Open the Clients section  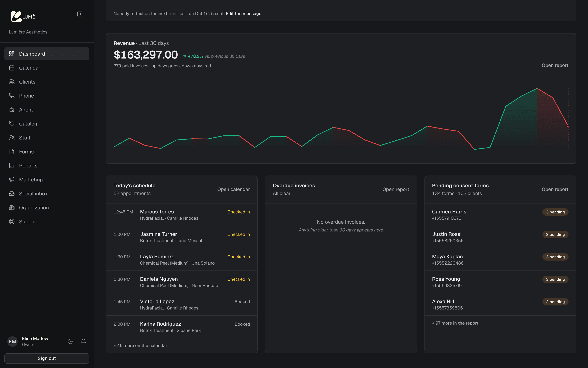(47, 82)
